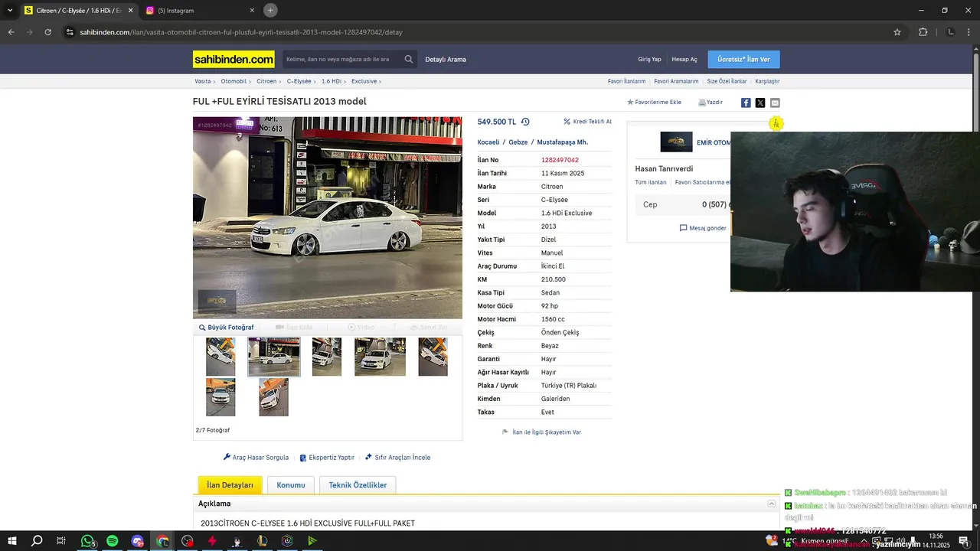
Task: Click Sıfır Araçları İncele
Action: pos(397,458)
